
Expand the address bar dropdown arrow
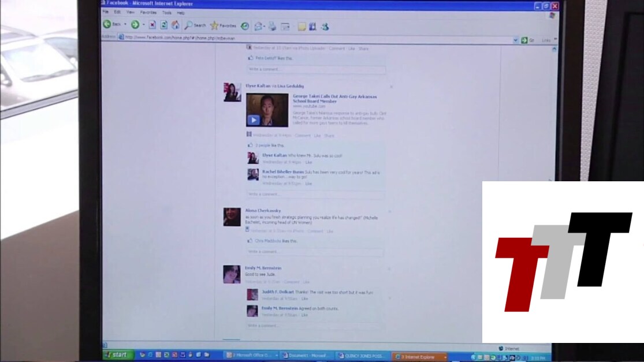(x=516, y=40)
